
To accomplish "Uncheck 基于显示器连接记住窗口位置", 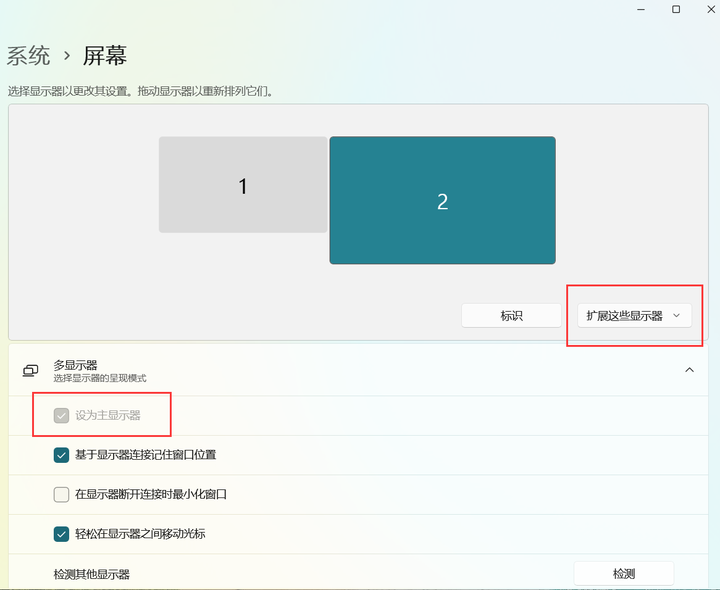I will tap(62, 455).
